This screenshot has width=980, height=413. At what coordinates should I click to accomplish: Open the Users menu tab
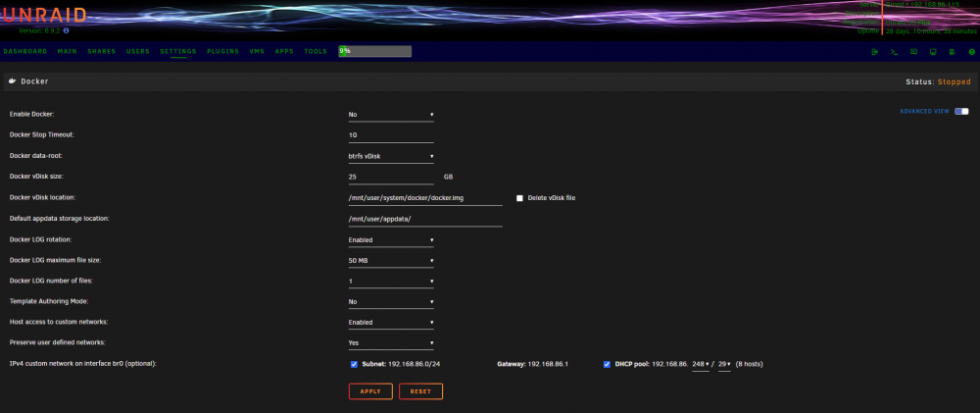click(x=137, y=51)
